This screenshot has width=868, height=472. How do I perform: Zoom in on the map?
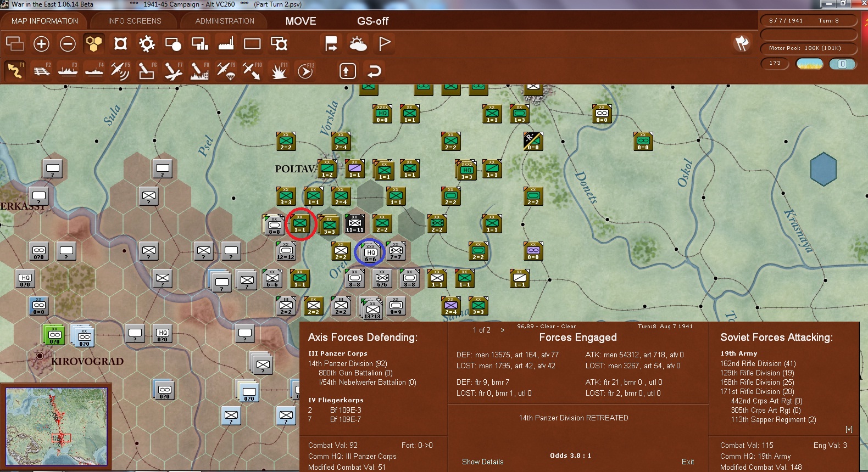pos(41,43)
